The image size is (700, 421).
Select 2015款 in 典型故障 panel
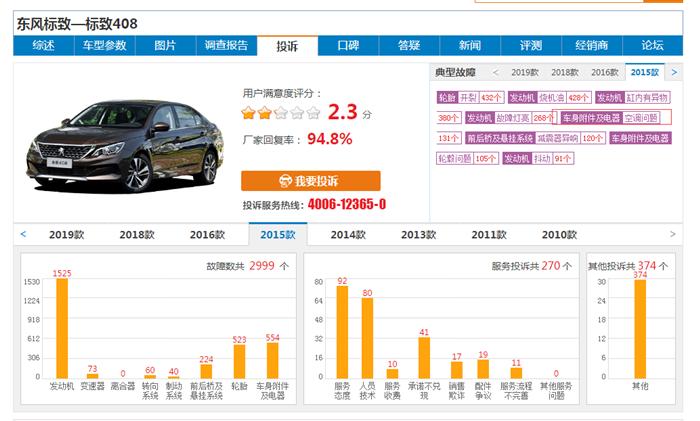point(645,72)
